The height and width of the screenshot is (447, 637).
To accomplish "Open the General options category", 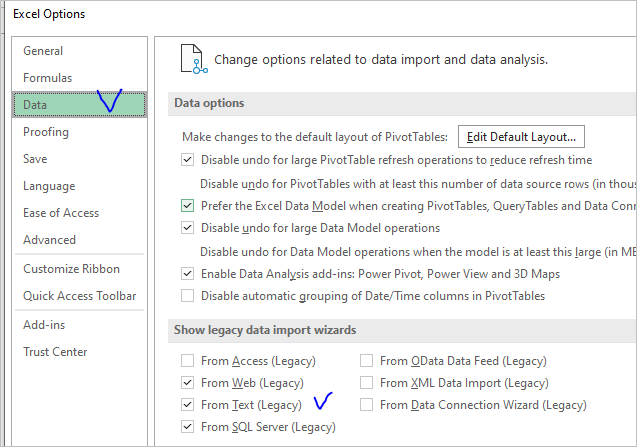I will pyautogui.click(x=43, y=51).
